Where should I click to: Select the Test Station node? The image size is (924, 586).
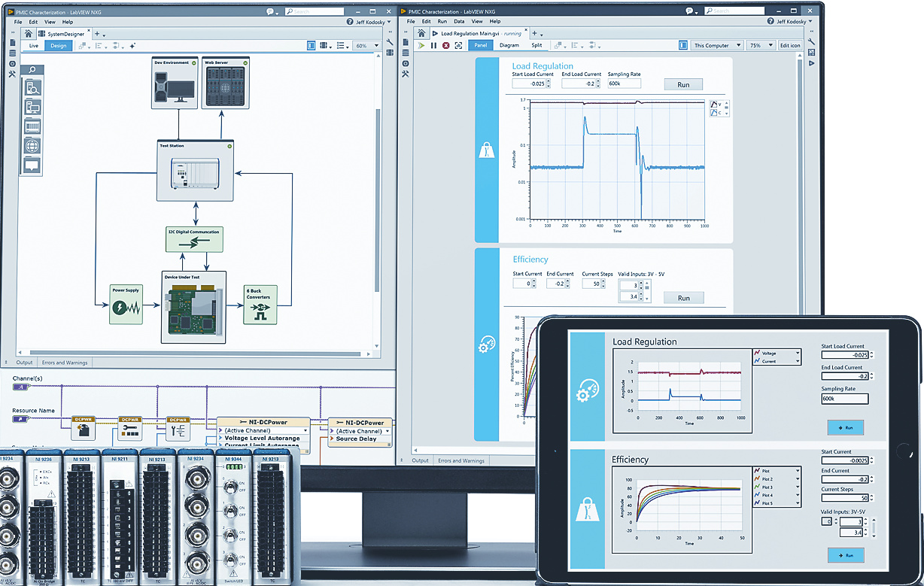[195, 171]
